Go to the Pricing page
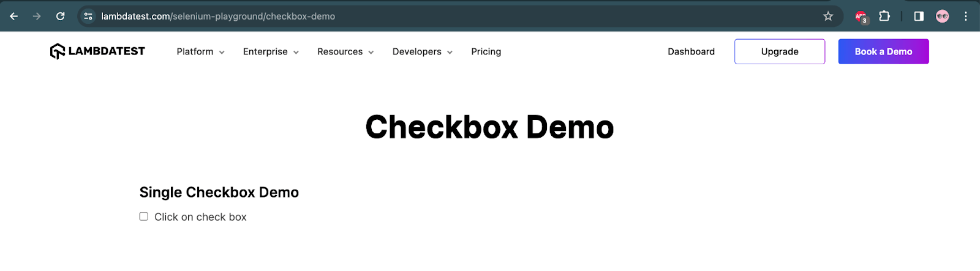980x271 pixels. (486, 52)
